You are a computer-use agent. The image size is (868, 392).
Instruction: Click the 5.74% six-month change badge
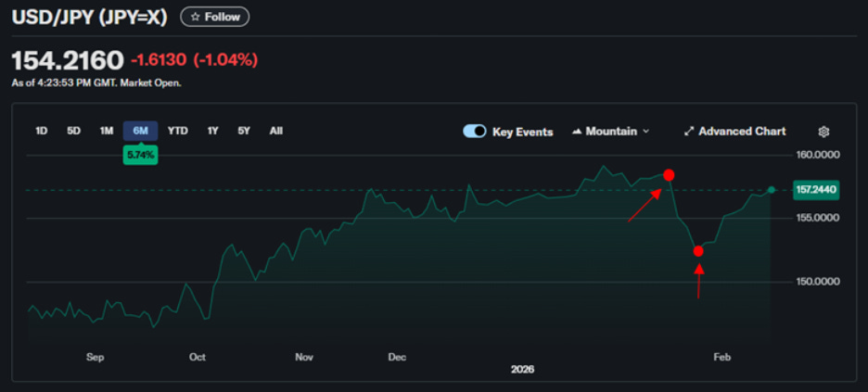[x=141, y=156]
